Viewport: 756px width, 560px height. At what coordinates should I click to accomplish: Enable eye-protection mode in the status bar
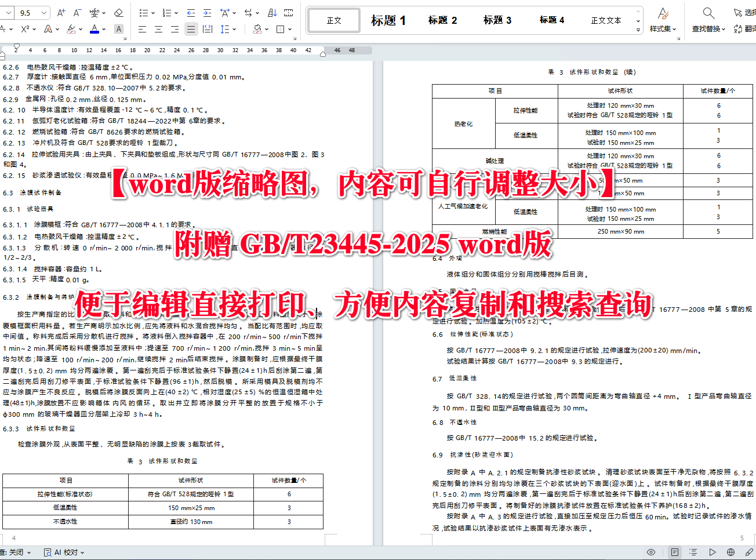(x=651, y=552)
